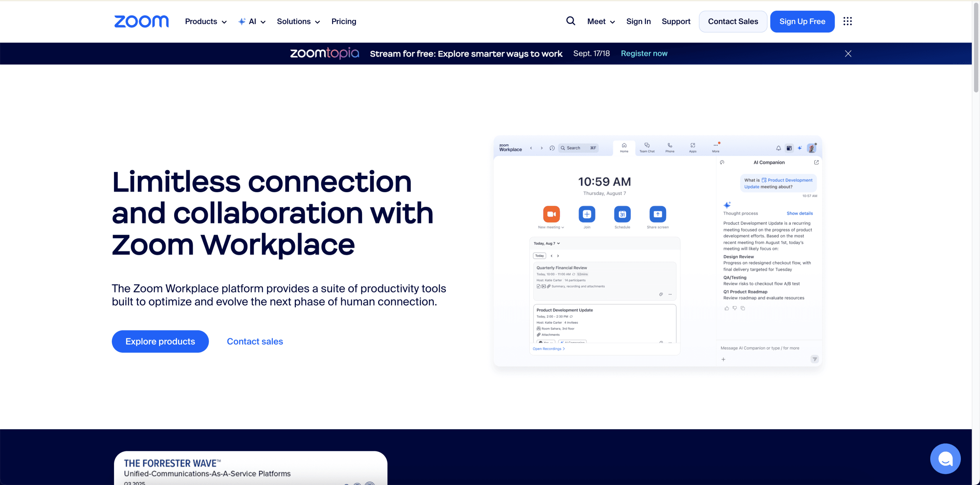
Task: Go to previous day chevron in calendar
Action: [552, 256]
